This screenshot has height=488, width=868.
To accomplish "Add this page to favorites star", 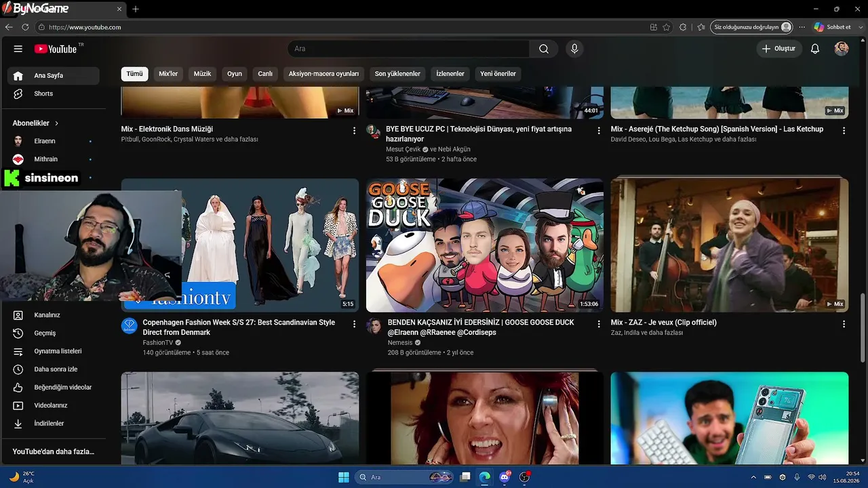I will click(x=667, y=27).
